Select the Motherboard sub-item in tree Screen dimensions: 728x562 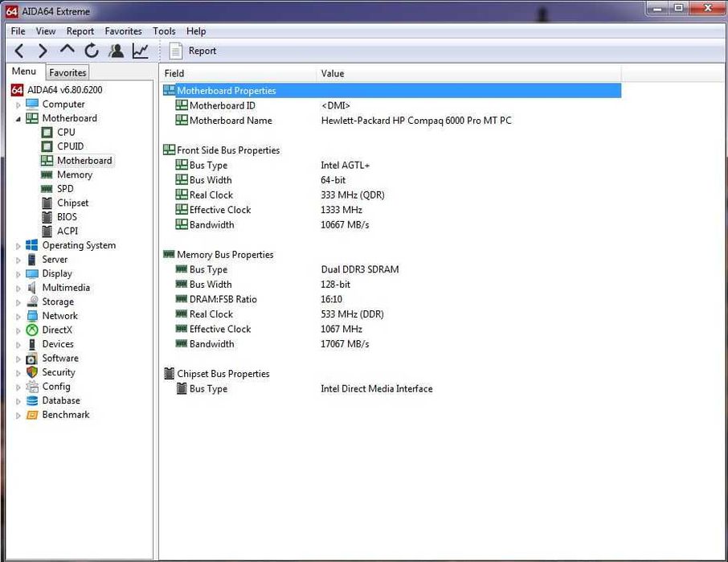[x=84, y=161]
